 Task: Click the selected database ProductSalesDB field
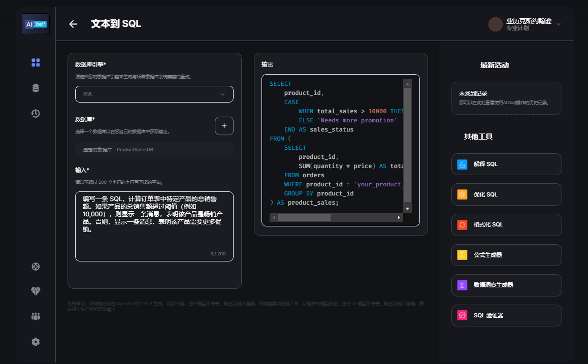tap(154, 150)
